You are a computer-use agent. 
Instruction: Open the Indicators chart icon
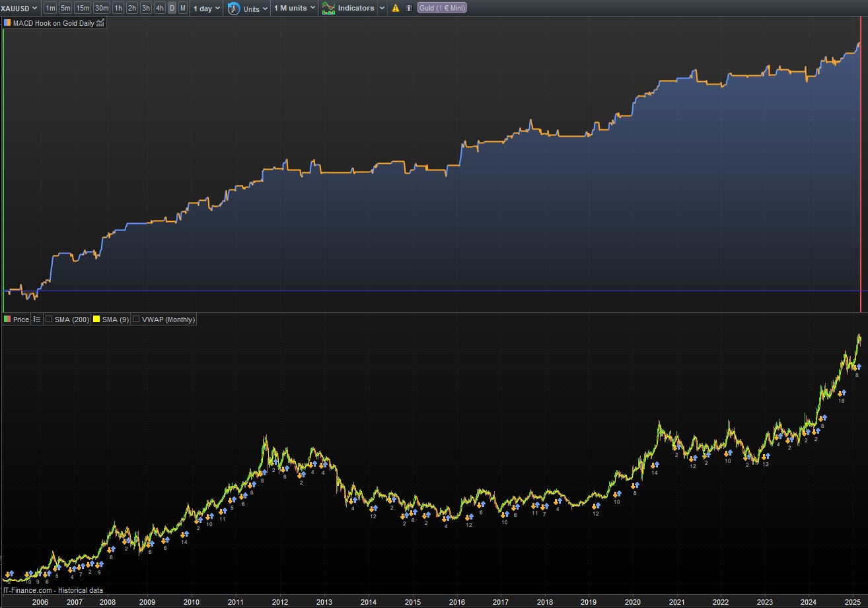pyautogui.click(x=328, y=8)
